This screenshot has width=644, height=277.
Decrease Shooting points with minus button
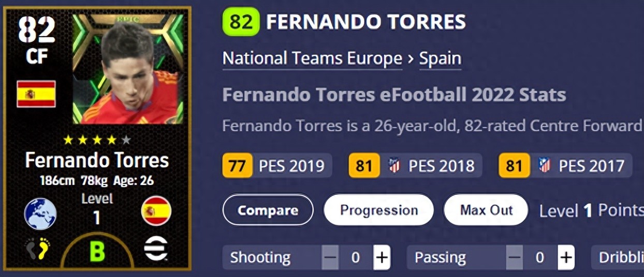(x=330, y=257)
